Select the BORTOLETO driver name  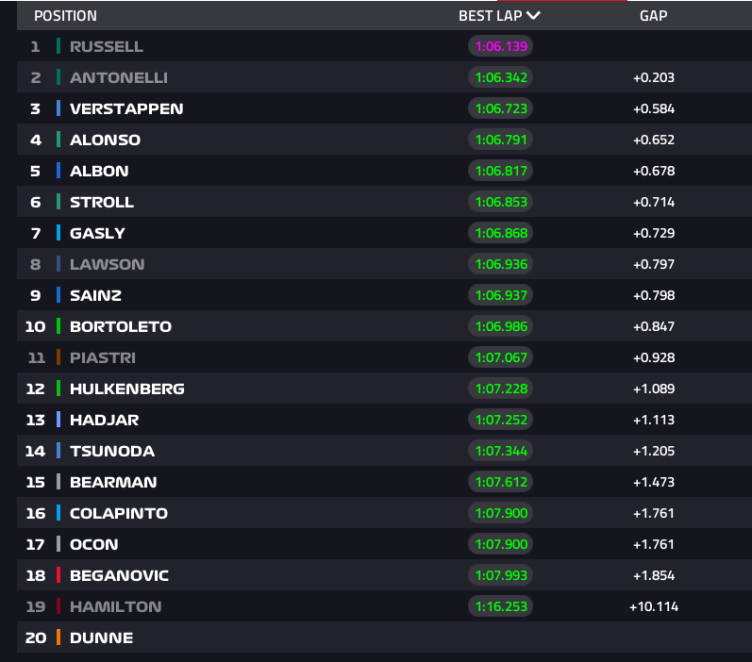point(121,327)
